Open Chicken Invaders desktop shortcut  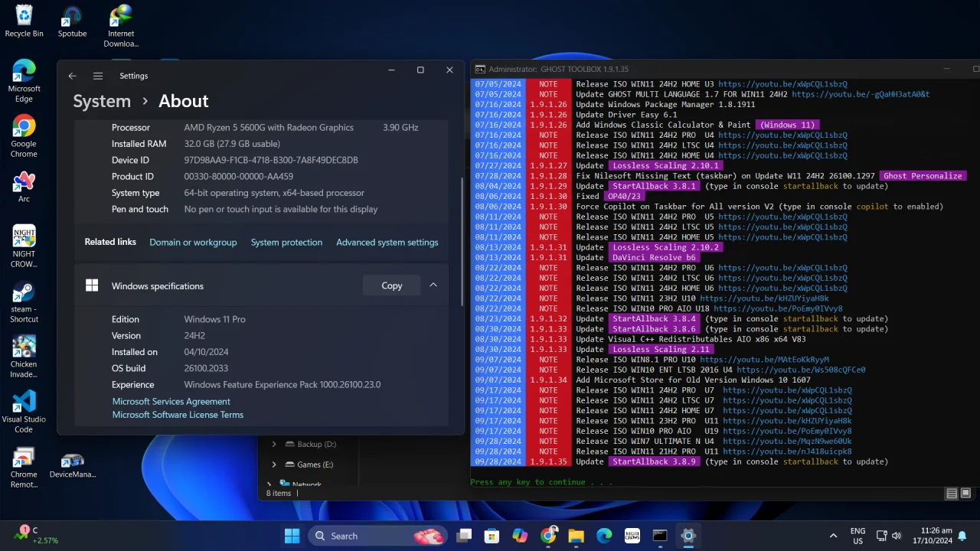coord(24,356)
